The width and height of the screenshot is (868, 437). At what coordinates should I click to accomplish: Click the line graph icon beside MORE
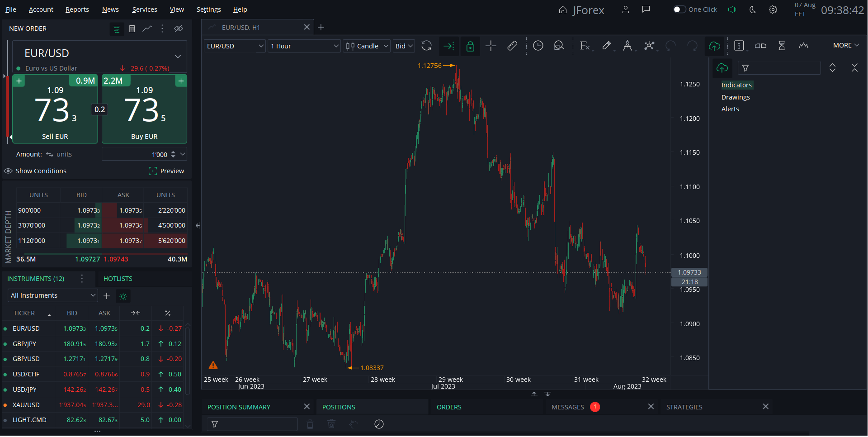[x=803, y=46]
